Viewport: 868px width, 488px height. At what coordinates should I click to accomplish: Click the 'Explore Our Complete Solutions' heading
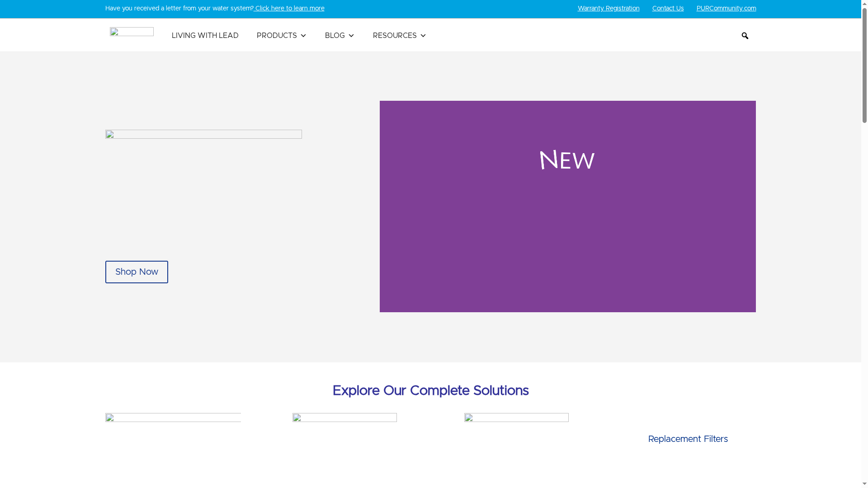[x=430, y=391]
